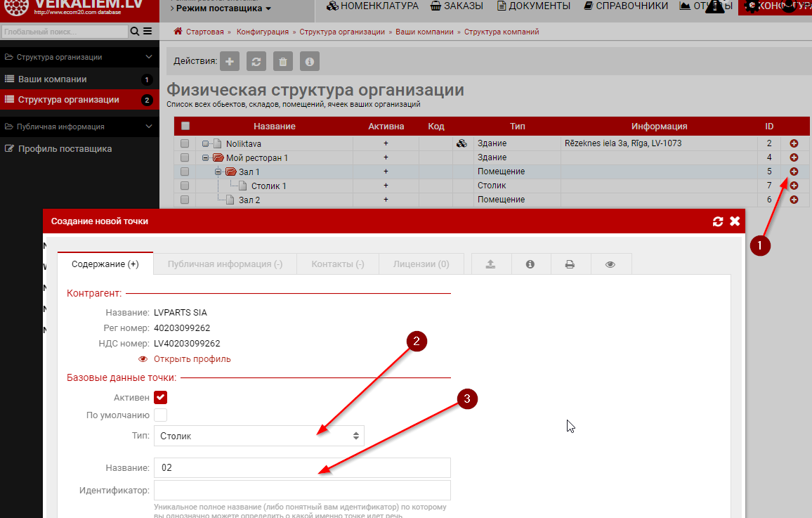Click the trash delete action button
812x518 pixels.
283,61
